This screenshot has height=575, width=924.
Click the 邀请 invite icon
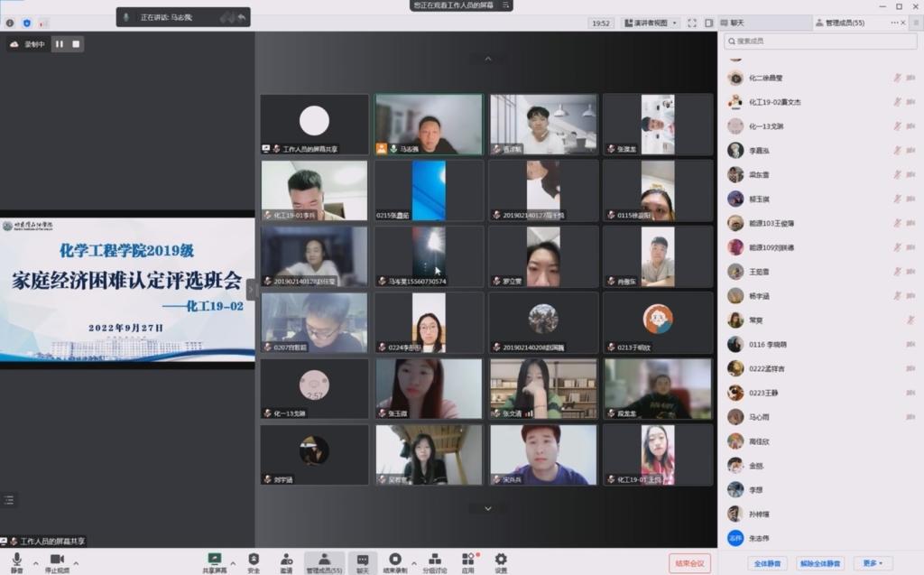[286, 560]
